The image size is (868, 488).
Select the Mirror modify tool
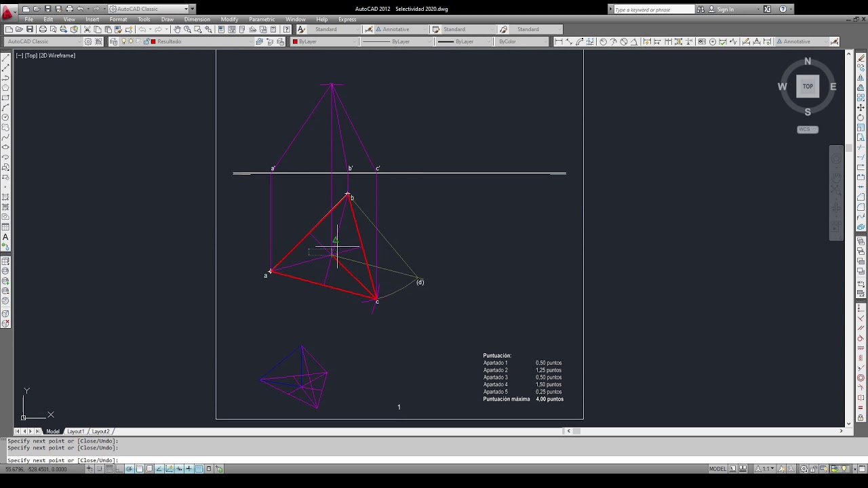(861, 78)
